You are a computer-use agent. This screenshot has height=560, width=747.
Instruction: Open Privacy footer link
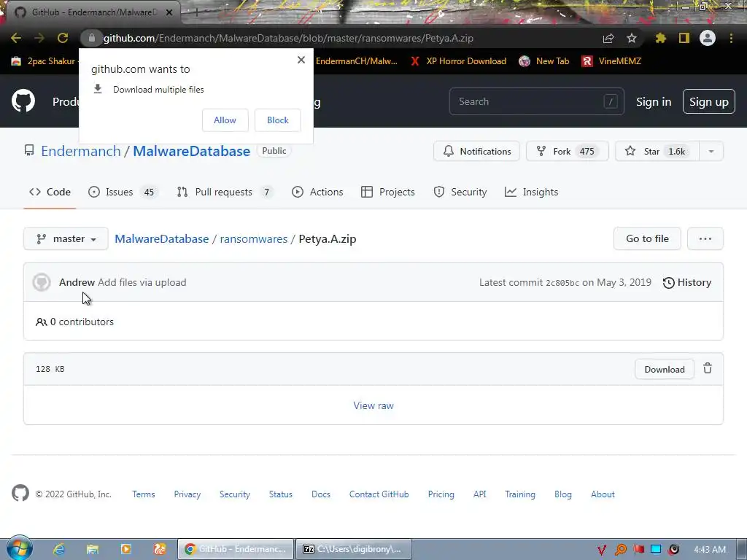point(187,494)
